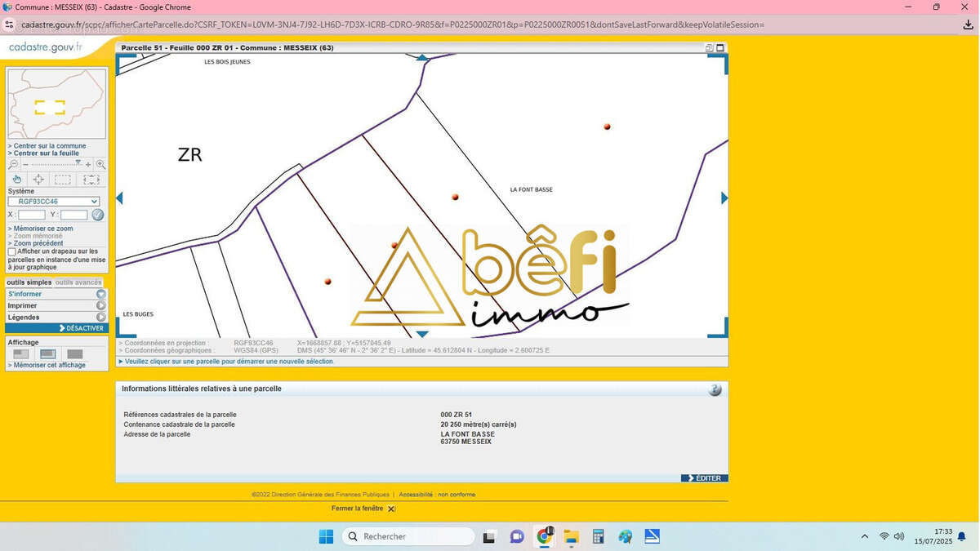
Task: Switch to the outils simples tab
Action: [x=29, y=282]
